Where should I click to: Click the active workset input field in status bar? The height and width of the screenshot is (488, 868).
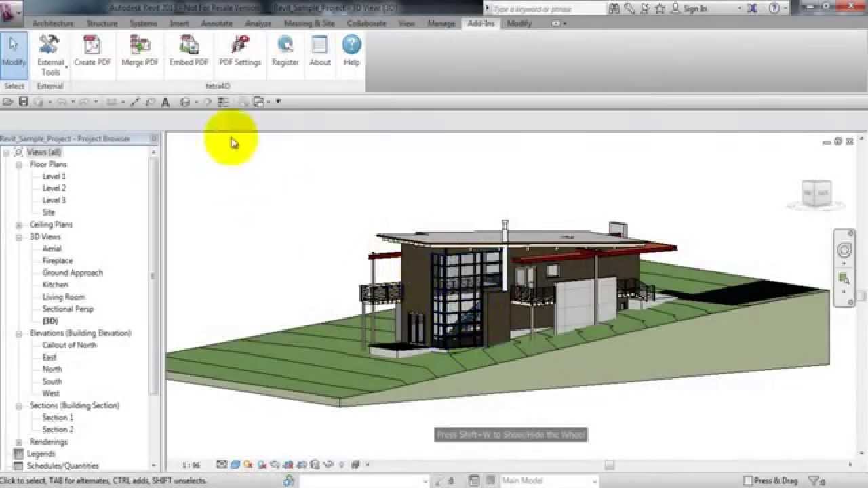click(363, 481)
